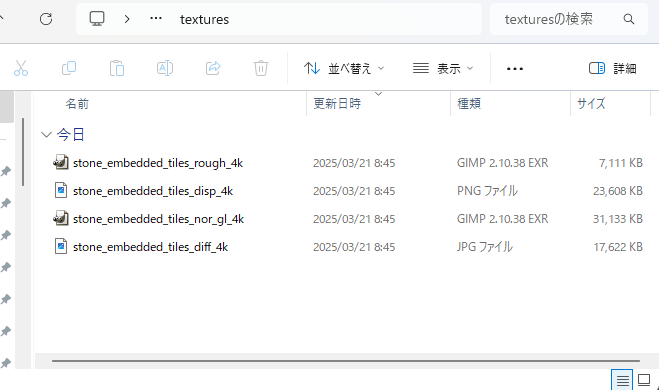Toggle the 詳細 details pane
The width and height of the screenshot is (659, 390).
coord(612,68)
